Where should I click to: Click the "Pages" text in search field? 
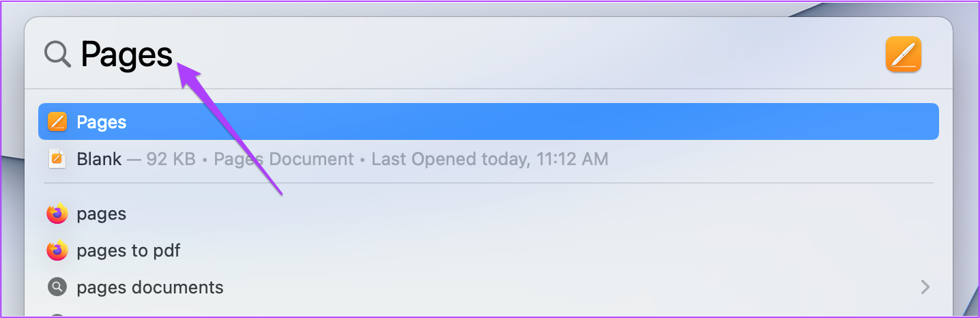pos(127,54)
